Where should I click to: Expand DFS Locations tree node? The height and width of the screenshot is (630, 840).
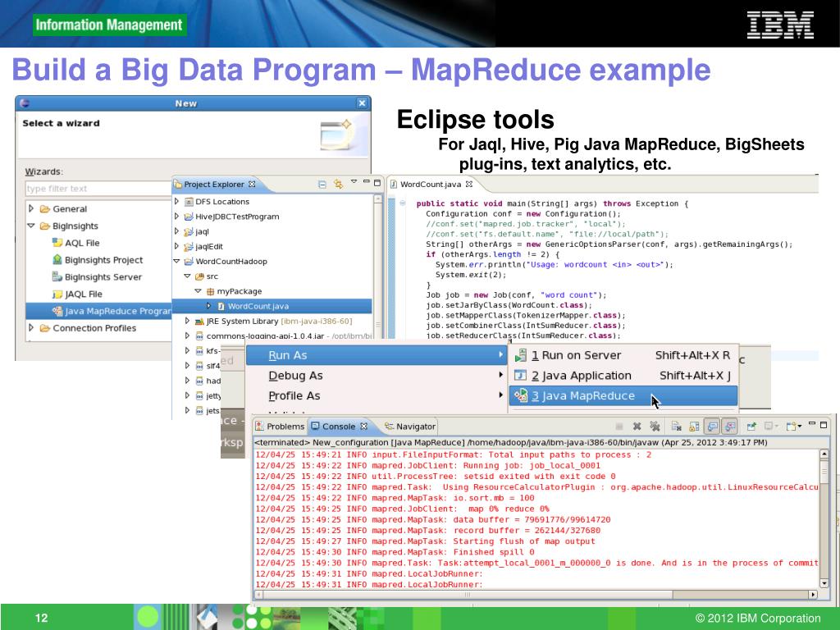point(177,202)
